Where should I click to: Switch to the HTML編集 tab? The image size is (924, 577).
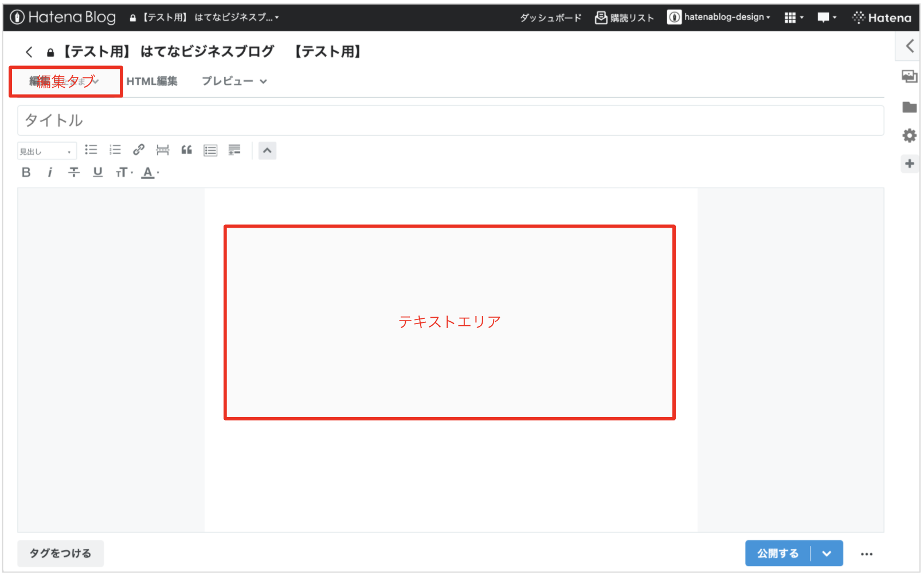(x=152, y=81)
